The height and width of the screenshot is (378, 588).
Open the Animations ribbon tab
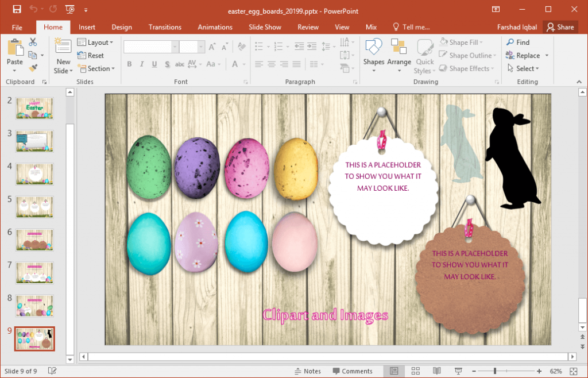pos(215,27)
